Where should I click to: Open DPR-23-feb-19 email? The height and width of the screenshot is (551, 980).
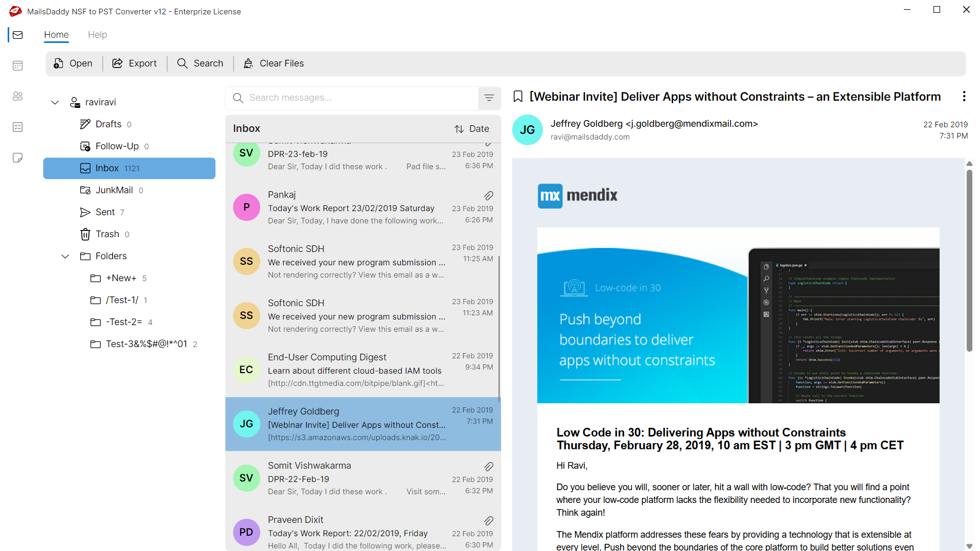(363, 160)
